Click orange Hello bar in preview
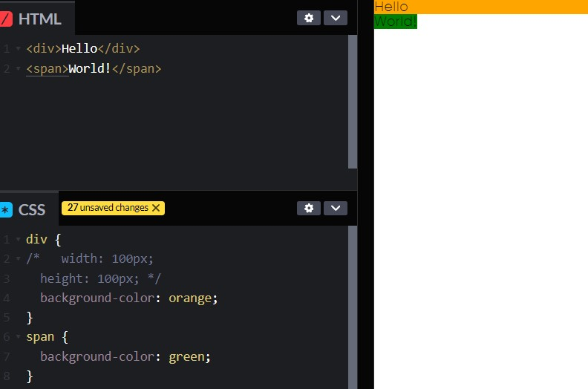This screenshot has width=588, height=389. click(x=481, y=7)
